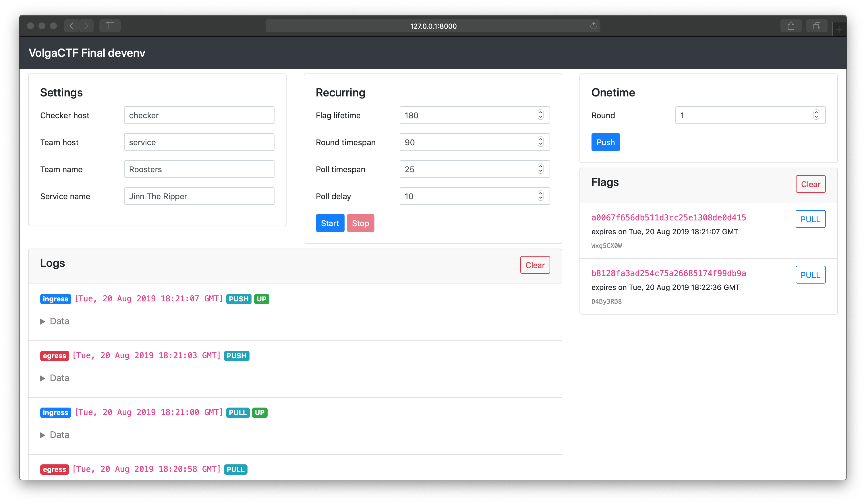Click the browser forward arrow
The width and height of the screenshot is (866, 504).
coord(86,26)
